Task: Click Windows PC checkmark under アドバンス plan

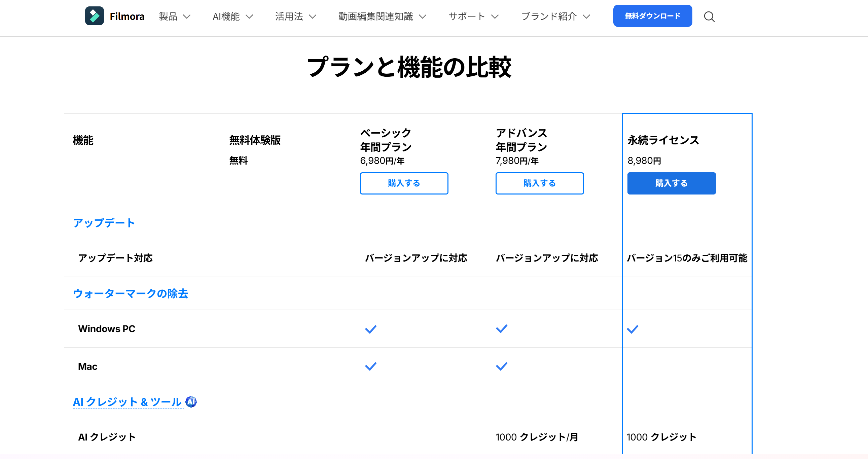Action: (x=501, y=329)
